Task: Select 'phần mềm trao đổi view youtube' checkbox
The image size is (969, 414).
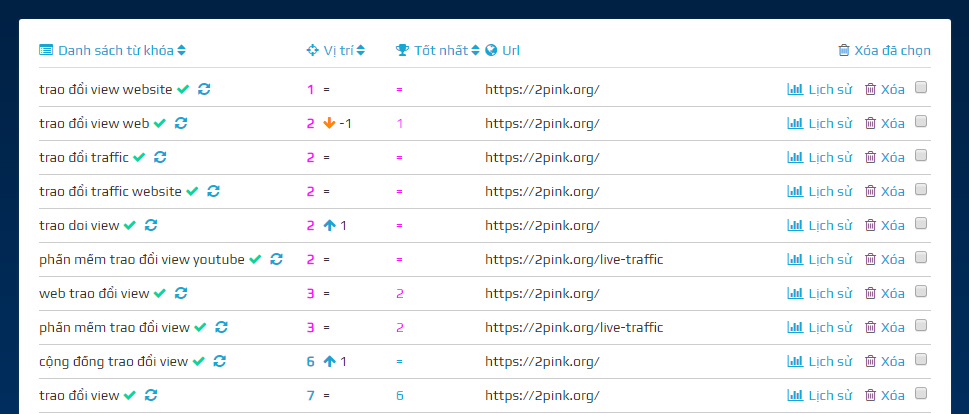Action: [921, 257]
